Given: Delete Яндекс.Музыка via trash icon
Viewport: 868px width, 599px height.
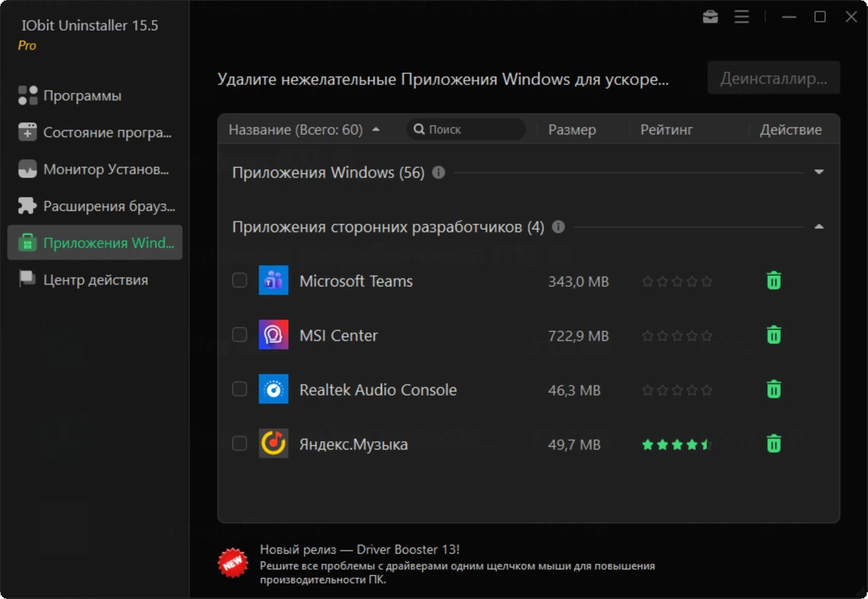Looking at the screenshot, I should (x=774, y=443).
